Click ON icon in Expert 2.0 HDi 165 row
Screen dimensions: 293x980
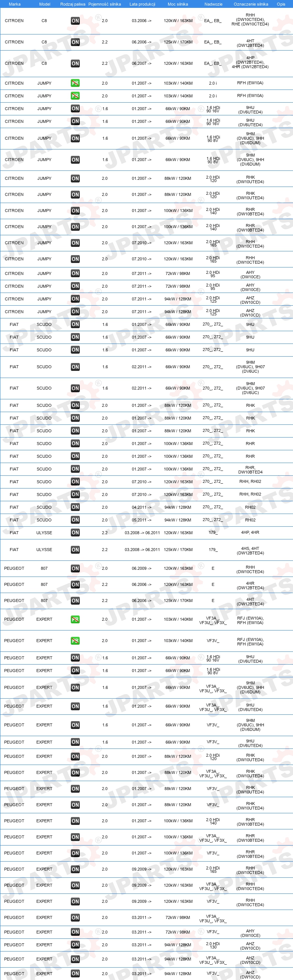pos(75,869)
